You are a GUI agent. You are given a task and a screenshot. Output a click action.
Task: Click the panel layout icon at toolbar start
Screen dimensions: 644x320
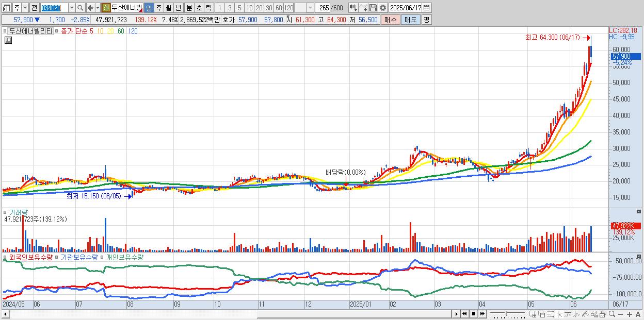(7, 8)
